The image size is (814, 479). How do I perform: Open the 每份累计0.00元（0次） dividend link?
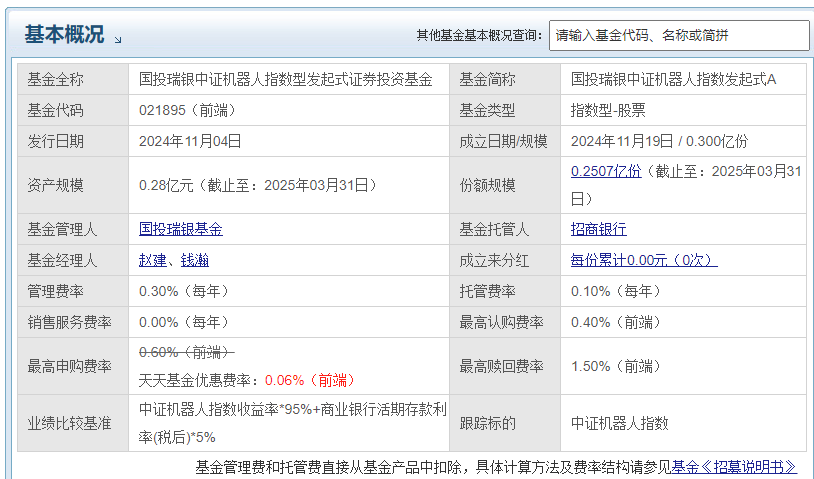[x=644, y=260]
